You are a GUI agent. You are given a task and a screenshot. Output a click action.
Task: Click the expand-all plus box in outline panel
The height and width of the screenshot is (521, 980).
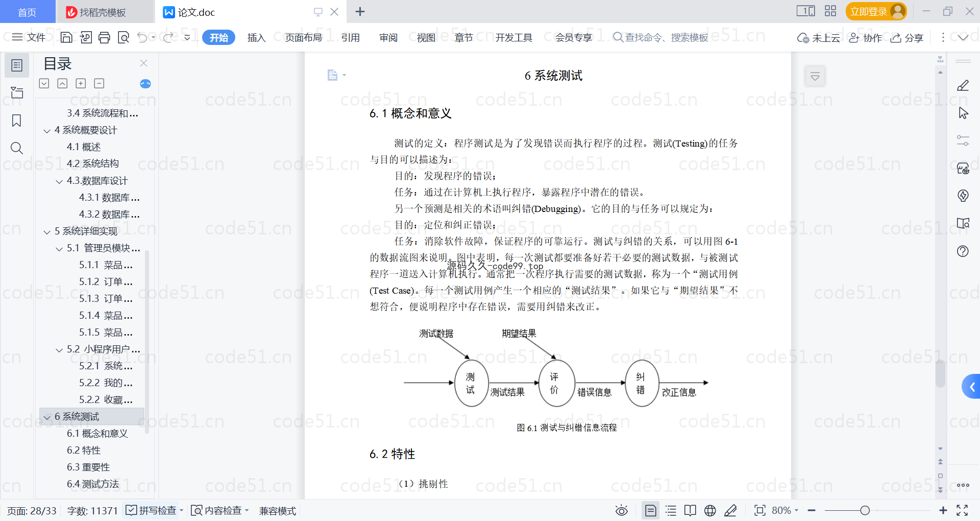tap(81, 83)
